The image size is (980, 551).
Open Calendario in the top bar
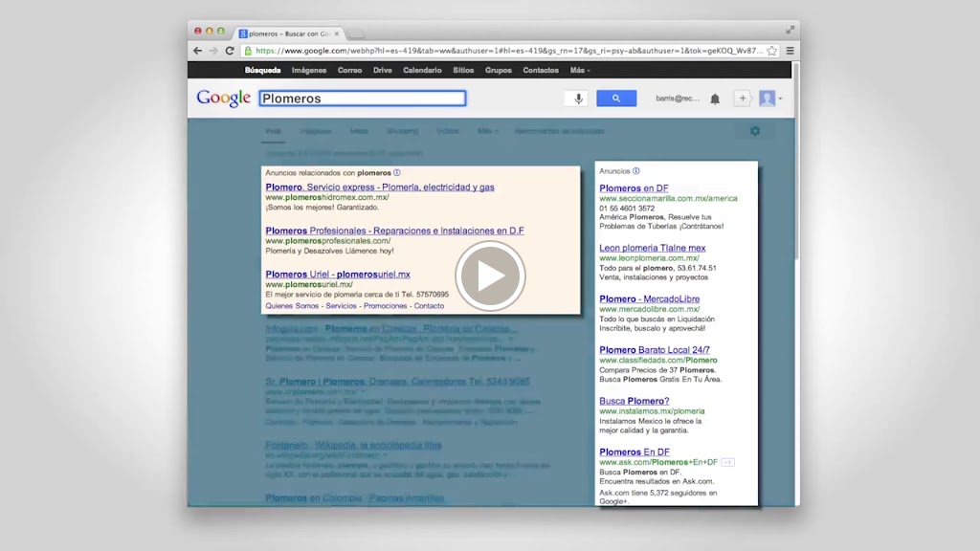coord(422,70)
